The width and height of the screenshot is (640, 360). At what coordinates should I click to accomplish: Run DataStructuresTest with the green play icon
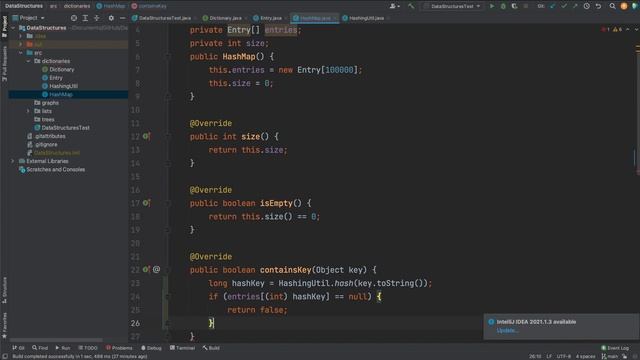tap(492, 6)
